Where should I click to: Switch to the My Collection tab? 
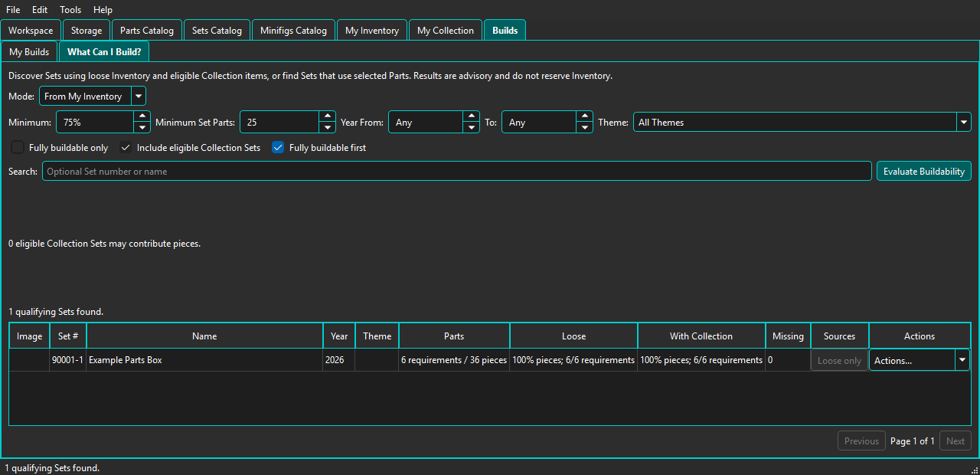coord(446,31)
